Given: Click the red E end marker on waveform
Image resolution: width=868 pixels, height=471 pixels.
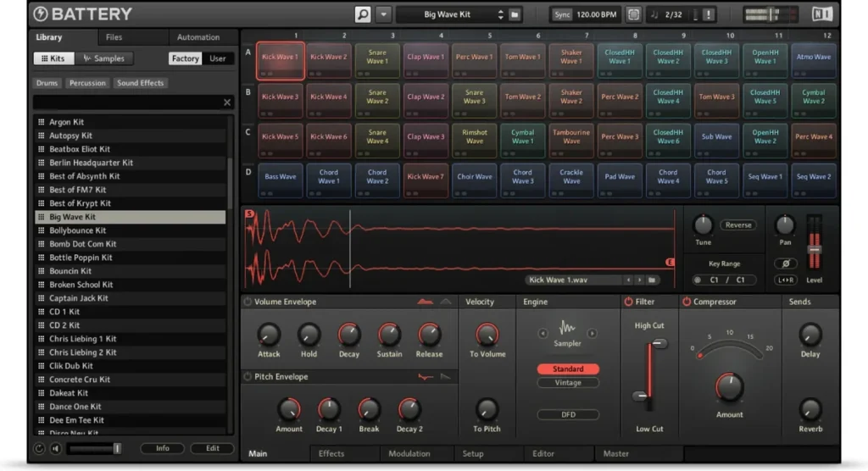Looking at the screenshot, I should click(x=670, y=263).
